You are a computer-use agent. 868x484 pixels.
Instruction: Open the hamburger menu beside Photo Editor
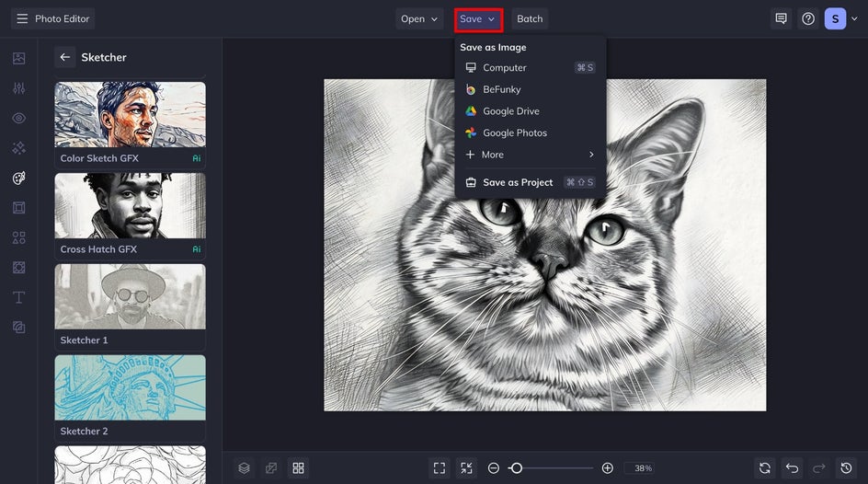click(22, 18)
